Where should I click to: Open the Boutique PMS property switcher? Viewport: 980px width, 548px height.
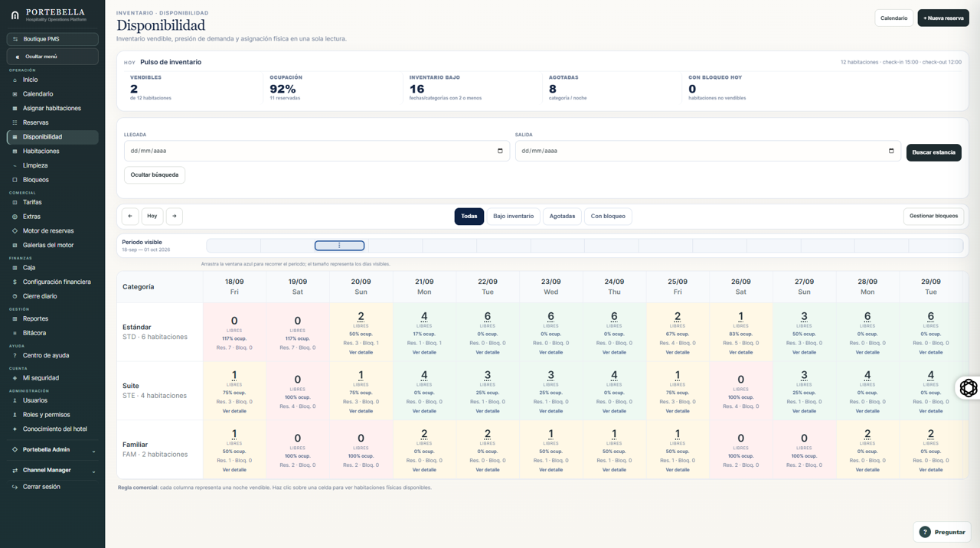coord(52,39)
